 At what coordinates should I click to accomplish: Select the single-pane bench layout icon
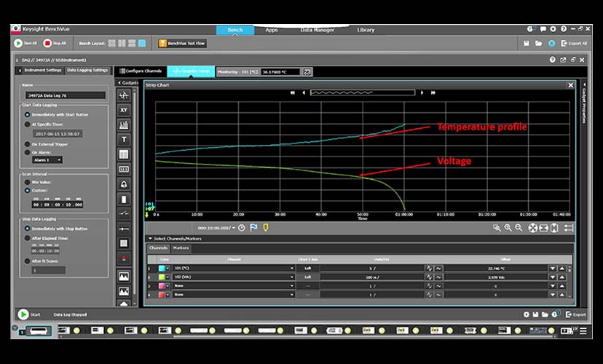pos(142,44)
